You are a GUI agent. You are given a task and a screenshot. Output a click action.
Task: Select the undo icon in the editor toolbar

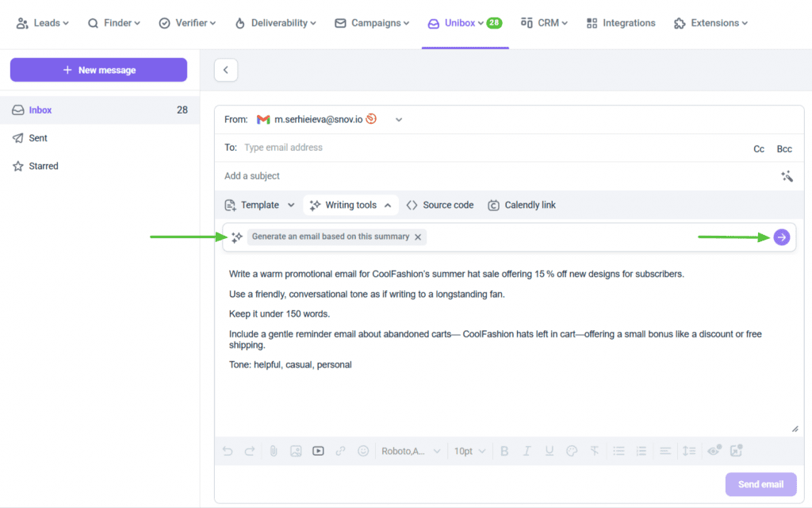(228, 451)
